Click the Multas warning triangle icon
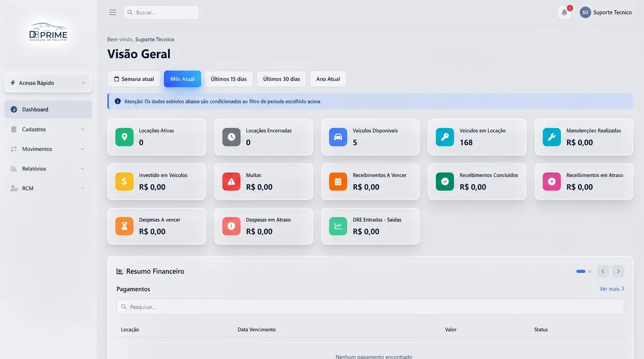This screenshot has width=644, height=359. pyautogui.click(x=231, y=181)
